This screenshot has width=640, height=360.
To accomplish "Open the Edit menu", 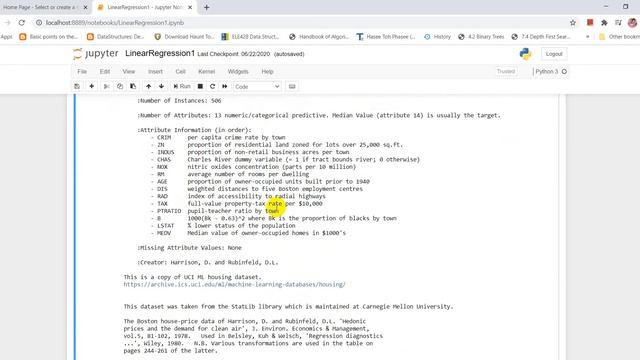I will click(105, 71).
